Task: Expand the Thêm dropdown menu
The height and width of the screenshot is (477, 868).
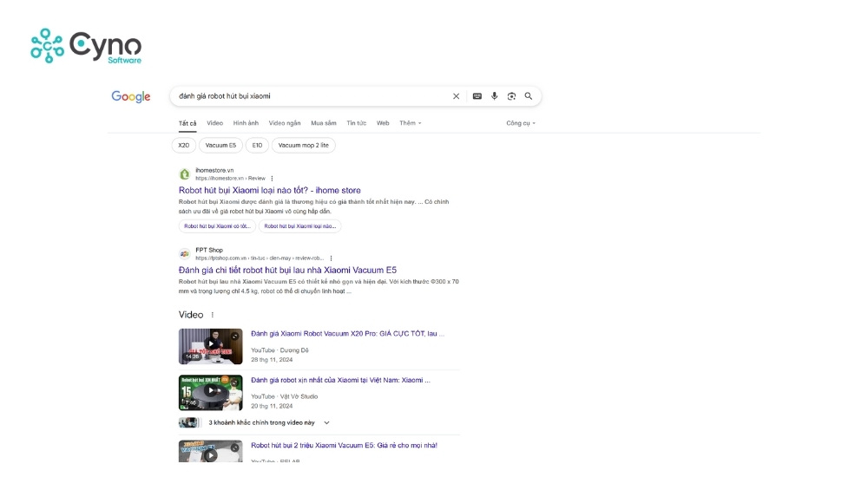Action: (x=411, y=123)
